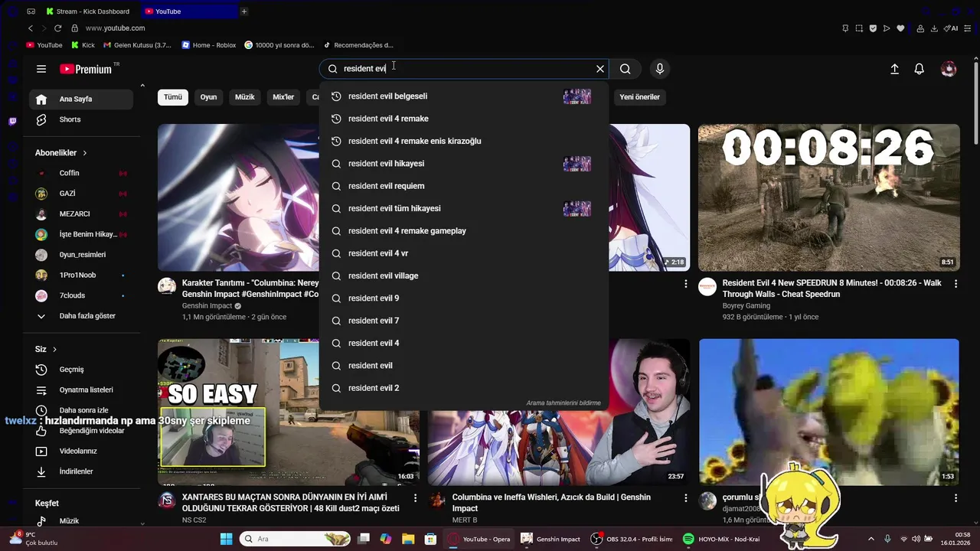The width and height of the screenshot is (980, 551).
Task: Click into the YouTube search field
Action: coord(465,69)
